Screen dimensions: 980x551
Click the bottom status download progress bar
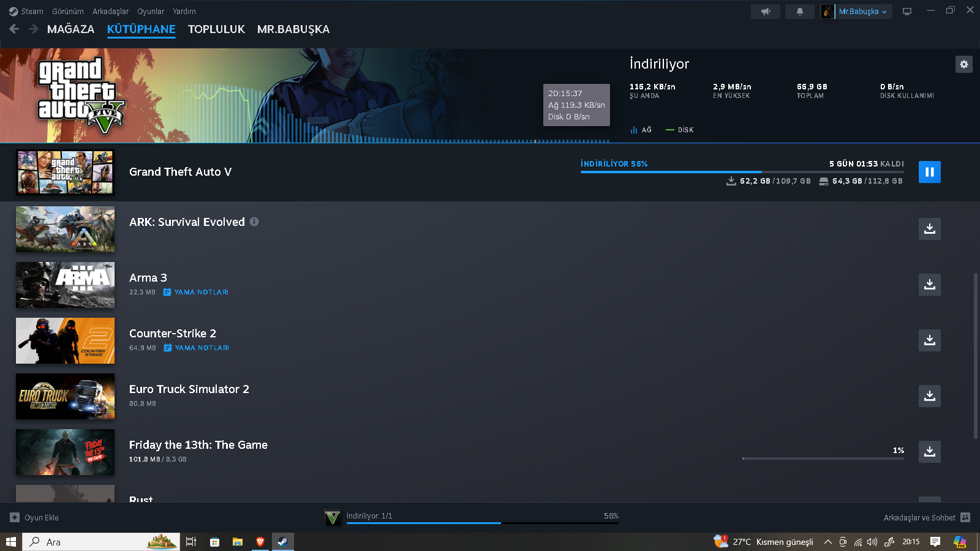point(483,523)
